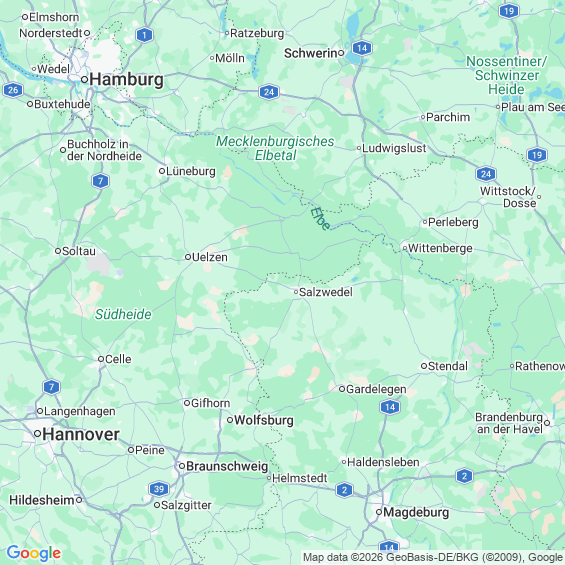Image resolution: width=565 pixels, height=565 pixels.
Task: Click the route 2 shield near Helmstedt
Action: (x=344, y=490)
